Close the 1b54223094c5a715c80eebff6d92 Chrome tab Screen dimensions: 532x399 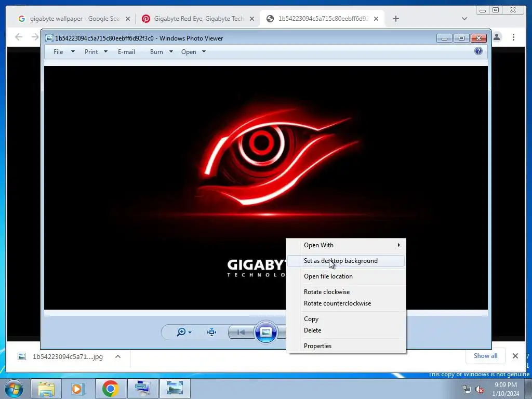pos(376,19)
